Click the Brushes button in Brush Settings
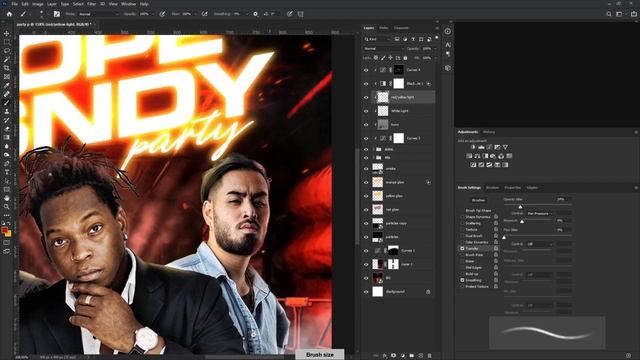The height and width of the screenshot is (360, 640). click(x=478, y=200)
